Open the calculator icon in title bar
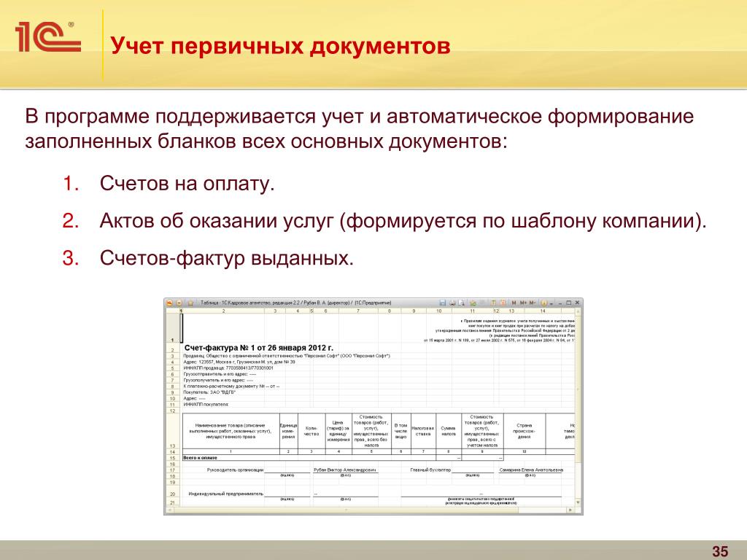Image resolution: width=747 pixels, height=560 pixels. click(493, 303)
